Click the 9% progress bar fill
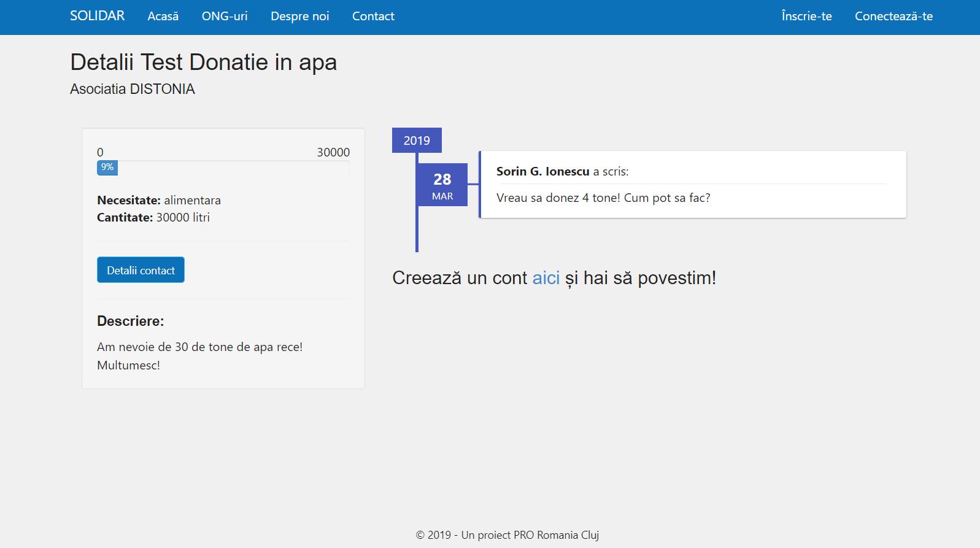Screen dimensions: 980x548 pos(107,168)
